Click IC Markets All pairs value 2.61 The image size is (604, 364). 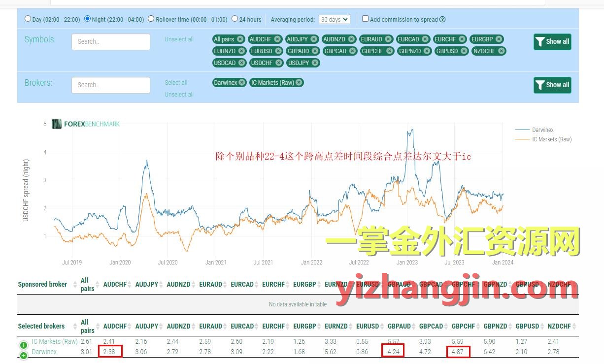pos(86,341)
